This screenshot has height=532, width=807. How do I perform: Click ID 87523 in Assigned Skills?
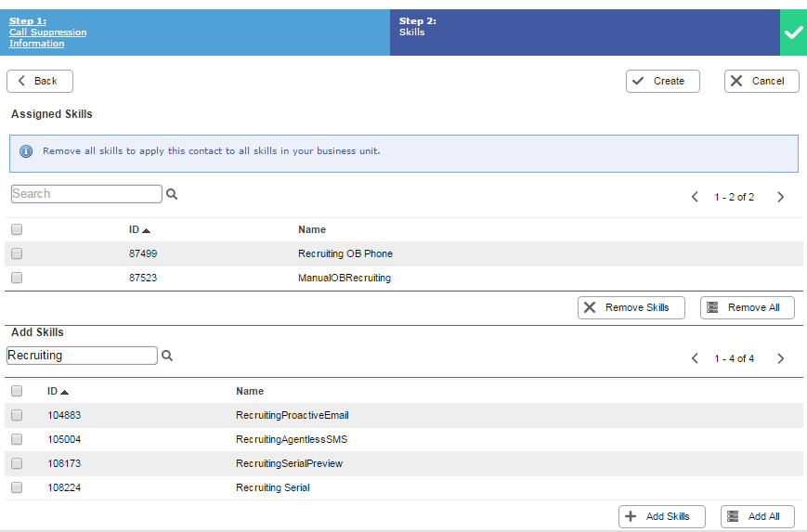143,278
